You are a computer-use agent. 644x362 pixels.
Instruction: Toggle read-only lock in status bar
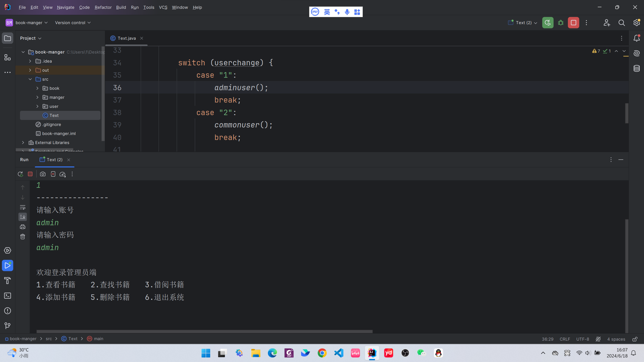point(635,339)
